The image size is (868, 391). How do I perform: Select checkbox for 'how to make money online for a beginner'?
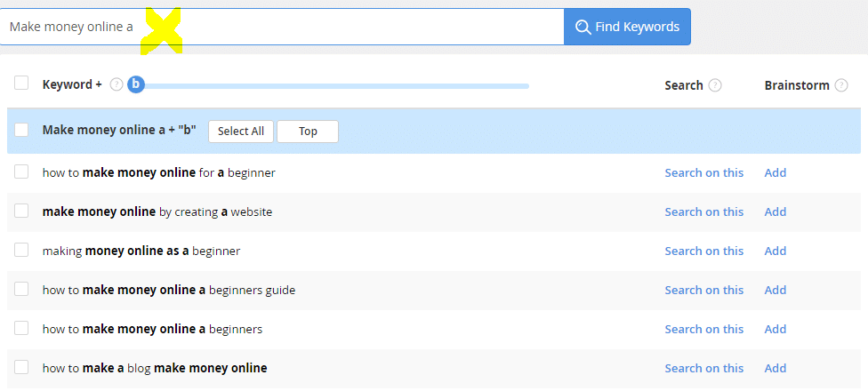[x=21, y=172]
